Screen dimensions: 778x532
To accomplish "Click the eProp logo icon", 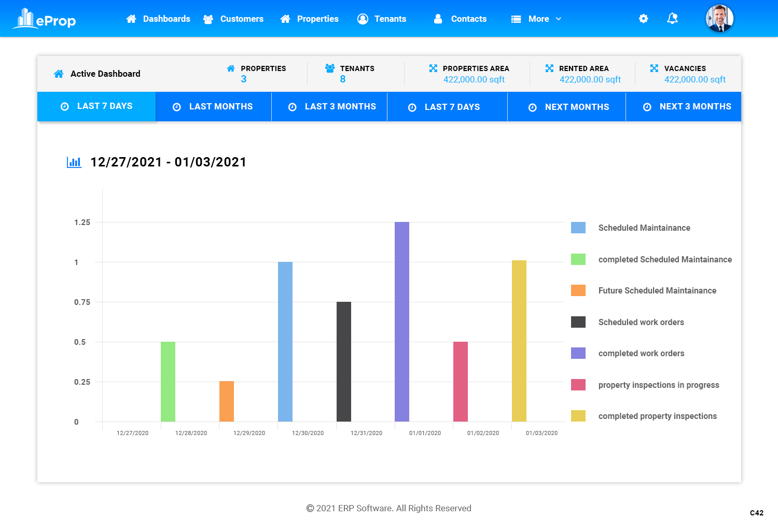I will (x=25, y=19).
